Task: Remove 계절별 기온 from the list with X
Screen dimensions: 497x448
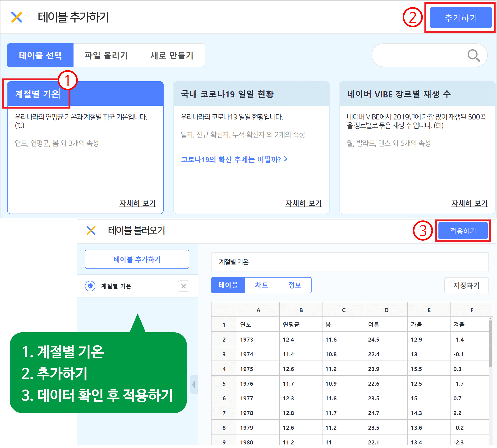Action: 184,286
